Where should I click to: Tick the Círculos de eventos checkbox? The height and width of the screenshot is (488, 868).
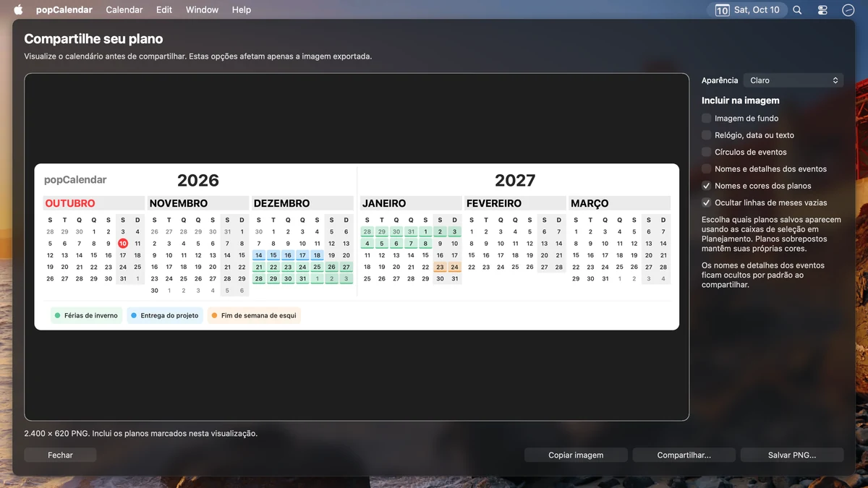pos(707,152)
